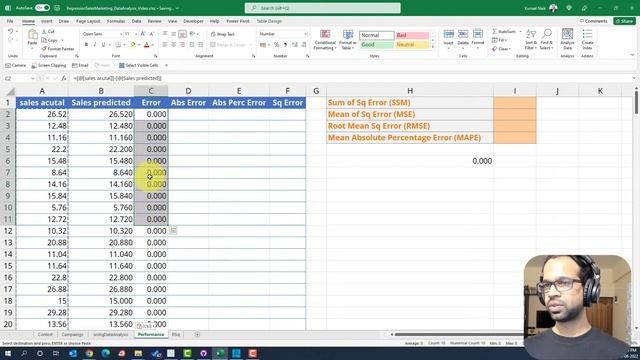Apply the Bad cell style swatch
640x360 pixels.
[x=412, y=35]
